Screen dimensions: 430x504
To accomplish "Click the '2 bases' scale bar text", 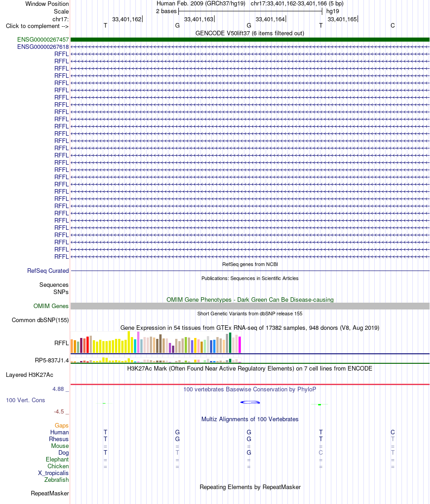I will click(x=166, y=11).
